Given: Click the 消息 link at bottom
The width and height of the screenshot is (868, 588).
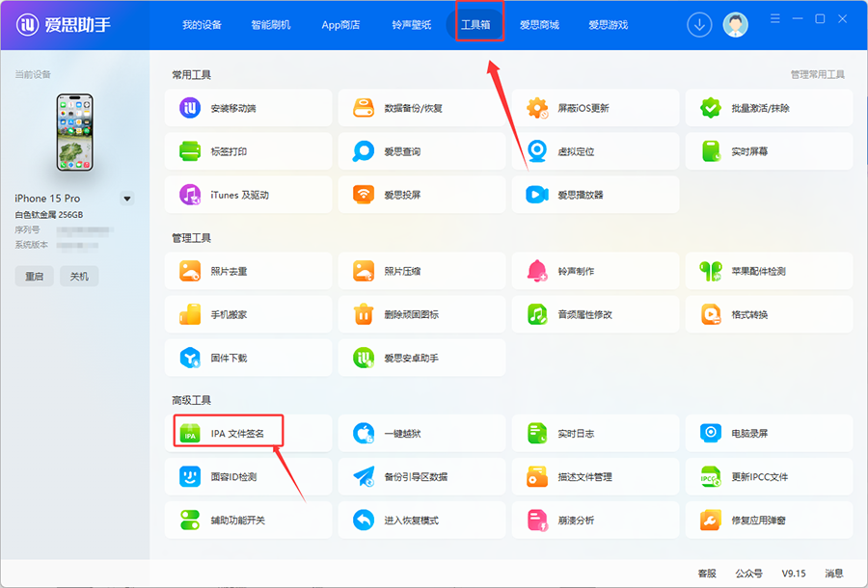Looking at the screenshot, I should pos(833,574).
